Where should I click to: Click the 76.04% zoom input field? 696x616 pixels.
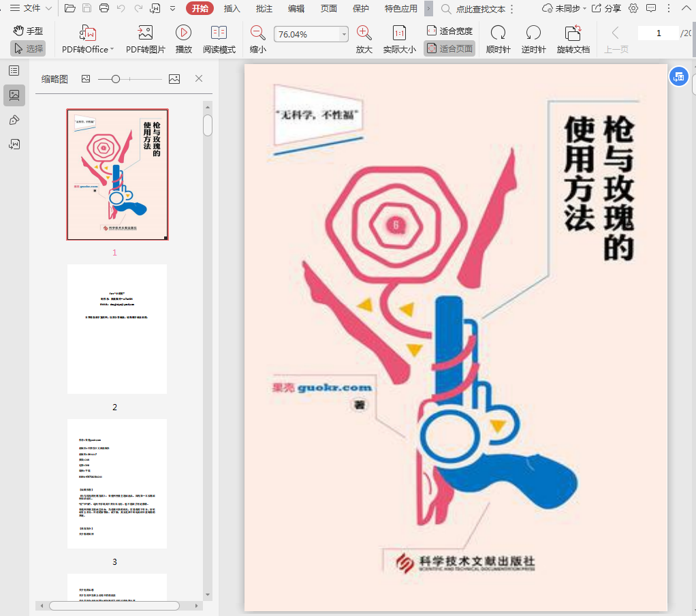(x=306, y=34)
